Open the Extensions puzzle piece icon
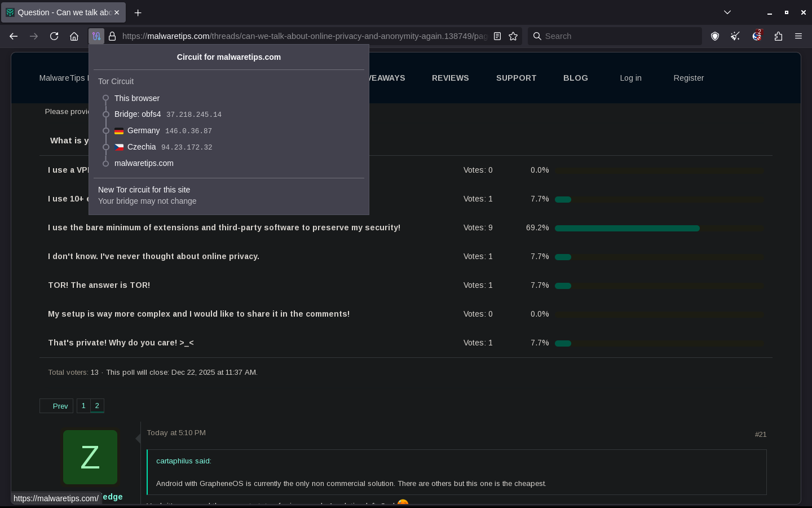 778,36
